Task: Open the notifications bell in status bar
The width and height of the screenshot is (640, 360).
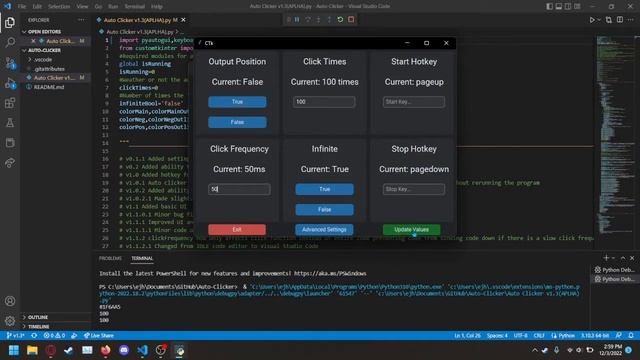Action: click(x=631, y=336)
